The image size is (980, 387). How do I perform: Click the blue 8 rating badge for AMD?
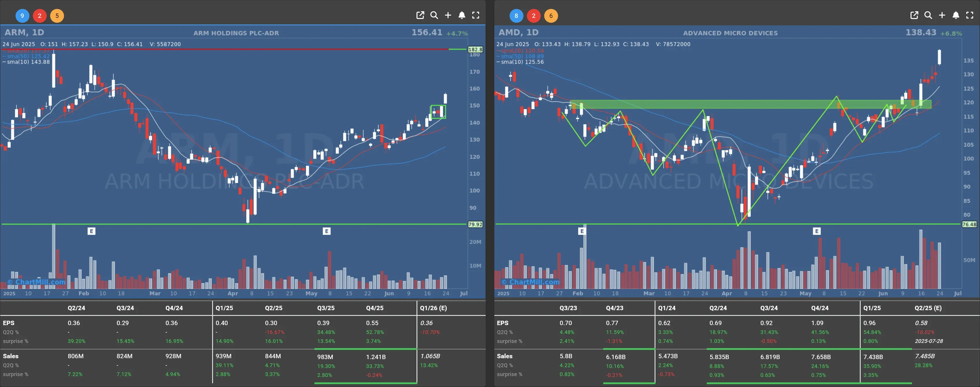516,16
